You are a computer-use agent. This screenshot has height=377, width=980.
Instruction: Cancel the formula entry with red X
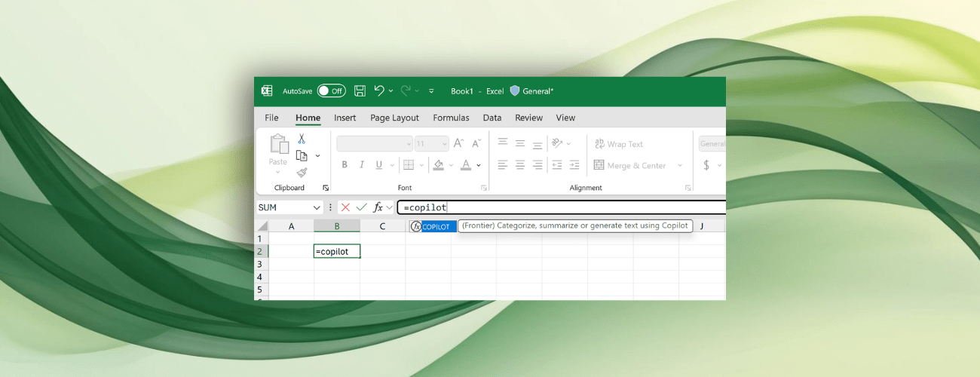click(345, 207)
